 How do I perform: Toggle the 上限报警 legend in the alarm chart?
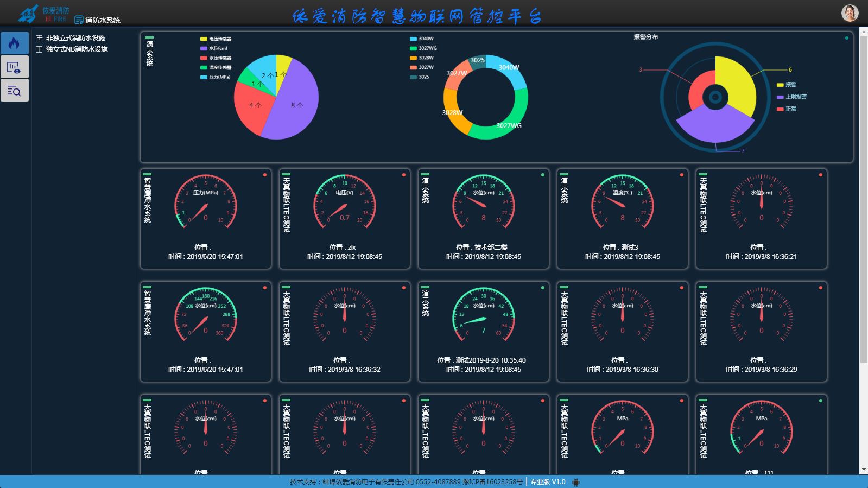[x=795, y=97]
